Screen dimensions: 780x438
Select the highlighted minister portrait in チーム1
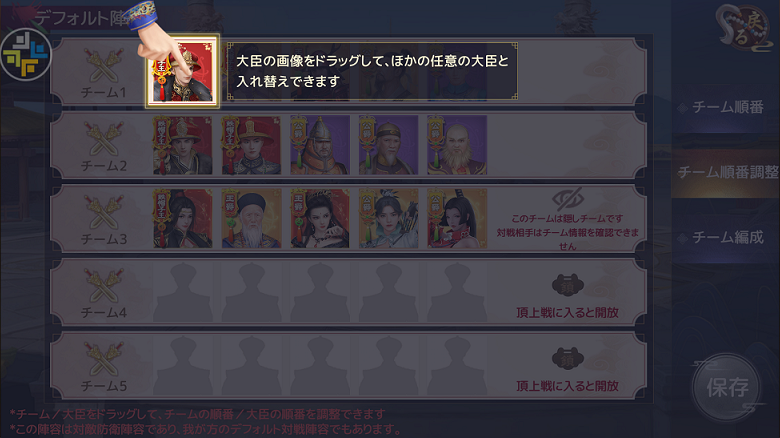[182, 71]
